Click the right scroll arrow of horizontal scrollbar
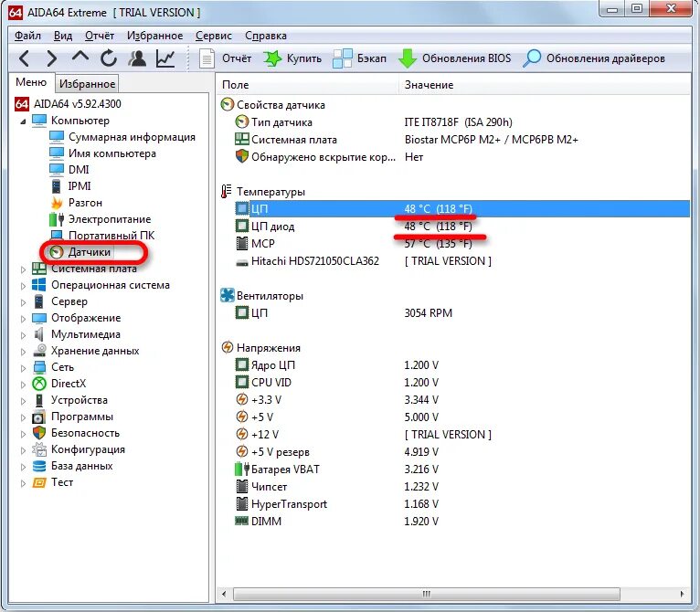Image resolution: width=700 pixels, height=612 pixels. coord(682,594)
